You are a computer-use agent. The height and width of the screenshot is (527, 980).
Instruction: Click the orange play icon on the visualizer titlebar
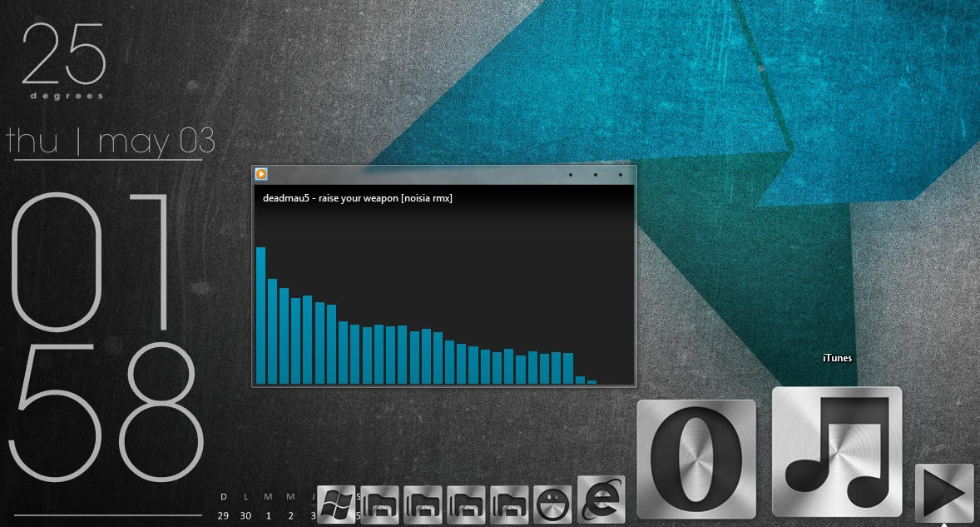pos(261,174)
